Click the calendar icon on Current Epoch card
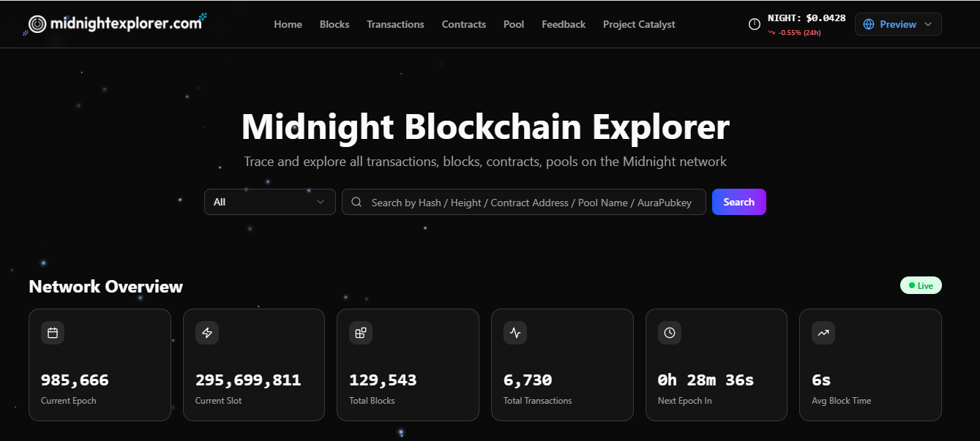Screen dimensions: 980x441 point(53,333)
